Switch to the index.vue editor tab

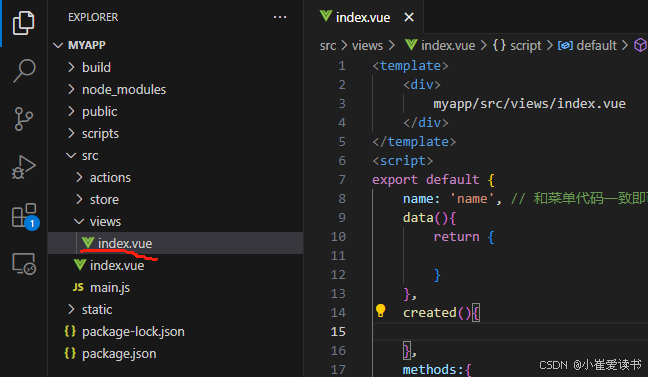[x=363, y=17]
